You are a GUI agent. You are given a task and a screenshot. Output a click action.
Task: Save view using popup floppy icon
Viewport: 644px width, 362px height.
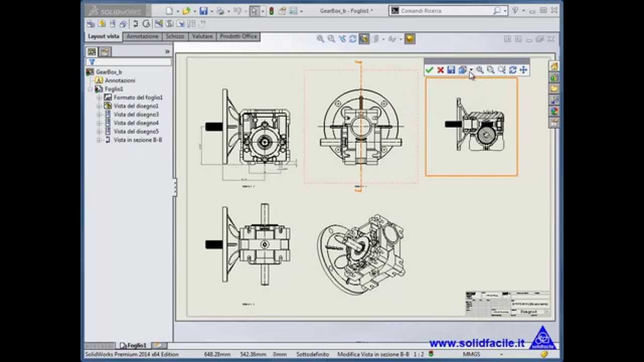(451, 70)
